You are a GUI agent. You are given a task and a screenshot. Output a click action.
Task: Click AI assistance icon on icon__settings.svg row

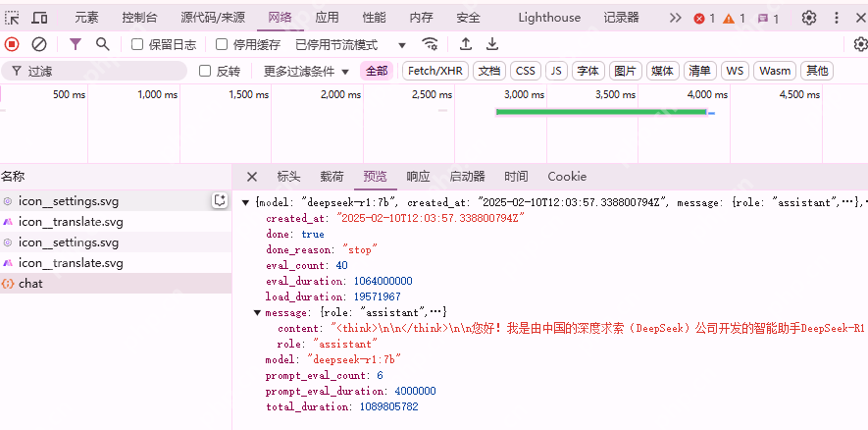point(220,200)
